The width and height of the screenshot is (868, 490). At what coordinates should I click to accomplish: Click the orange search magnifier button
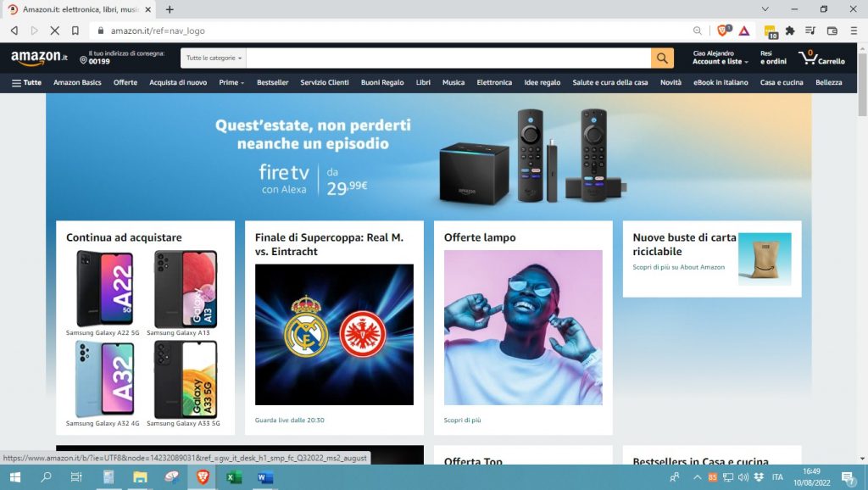pos(662,58)
